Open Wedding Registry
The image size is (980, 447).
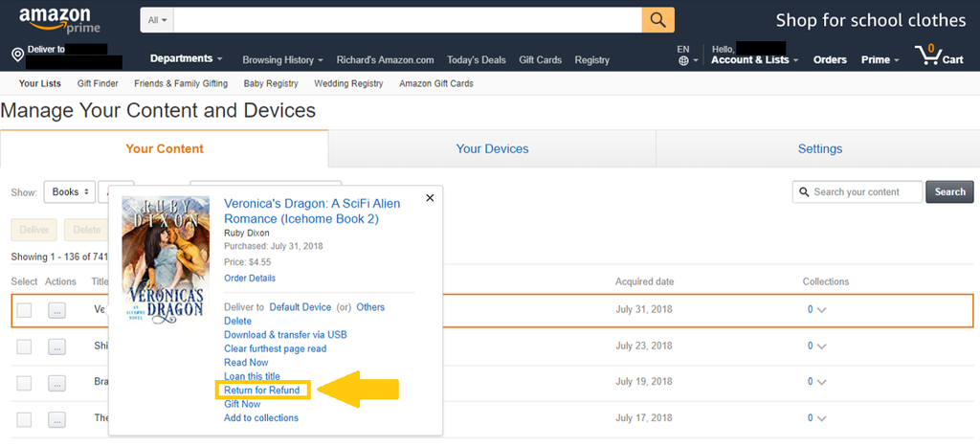348,83
